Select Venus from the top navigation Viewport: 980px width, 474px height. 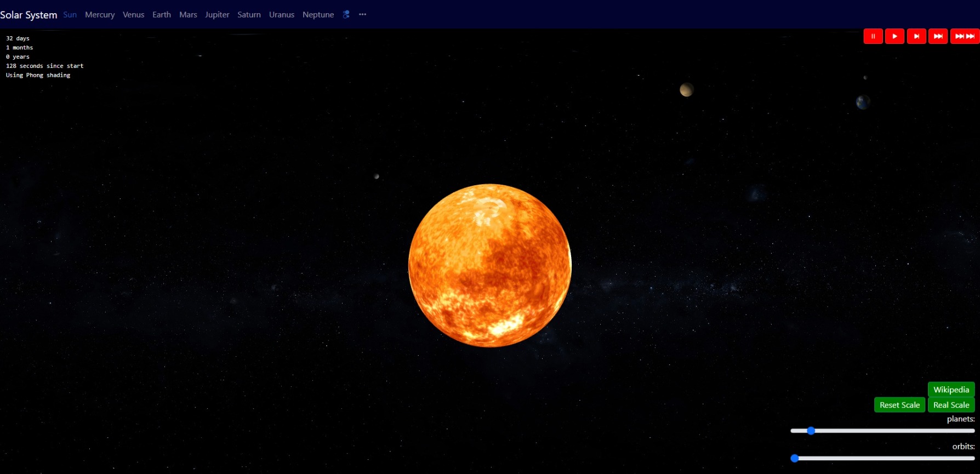click(134, 15)
